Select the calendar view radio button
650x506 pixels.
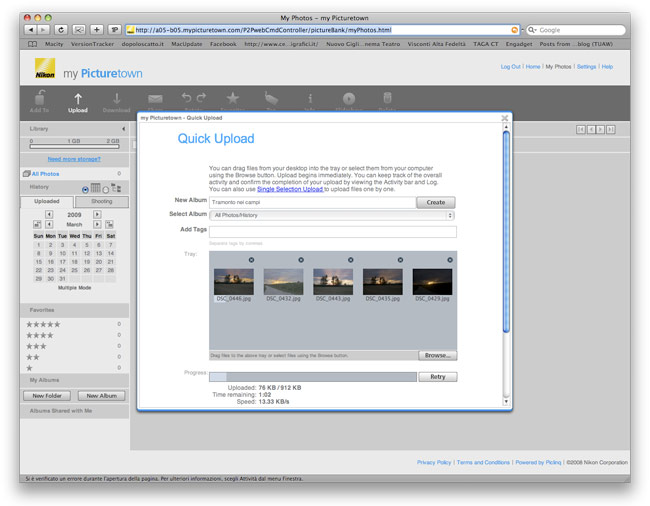(x=85, y=190)
